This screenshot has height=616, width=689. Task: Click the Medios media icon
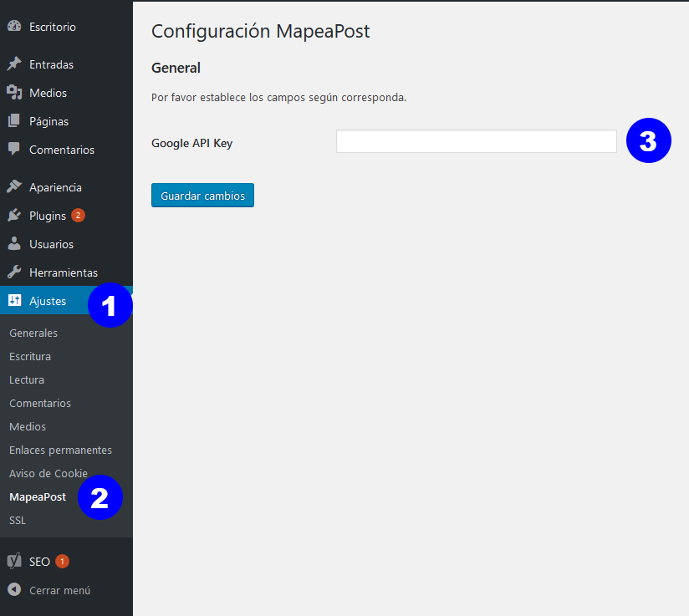tap(14, 92)
